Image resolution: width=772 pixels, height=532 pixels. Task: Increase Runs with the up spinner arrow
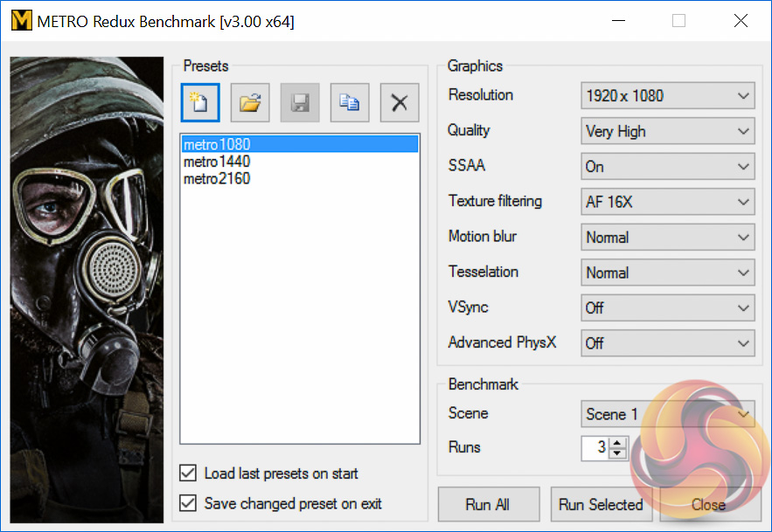tap(619, 443)
